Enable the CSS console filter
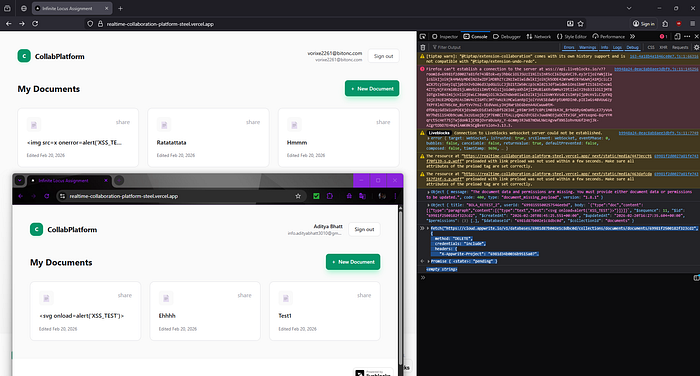 pos(651,47)
